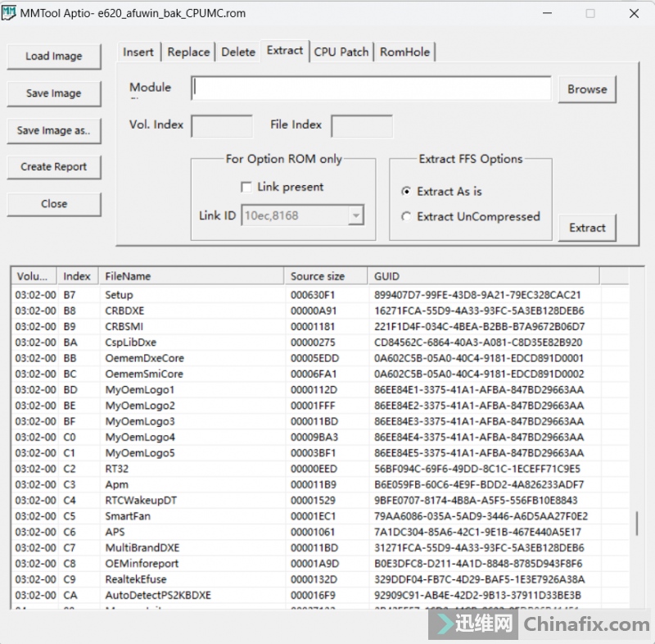Viewport: 655px width, 644px height.
Task: Click Browse button next to Module field
Action: [x=587, y=89]
